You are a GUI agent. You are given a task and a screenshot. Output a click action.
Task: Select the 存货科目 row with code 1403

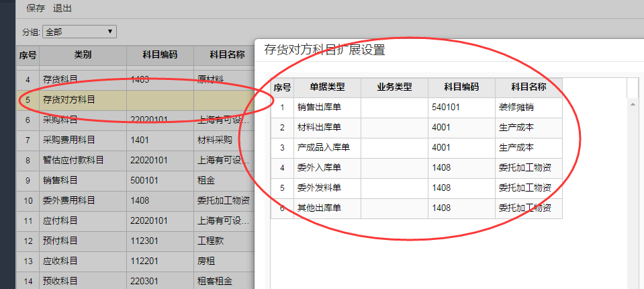(x=83, y=80)
